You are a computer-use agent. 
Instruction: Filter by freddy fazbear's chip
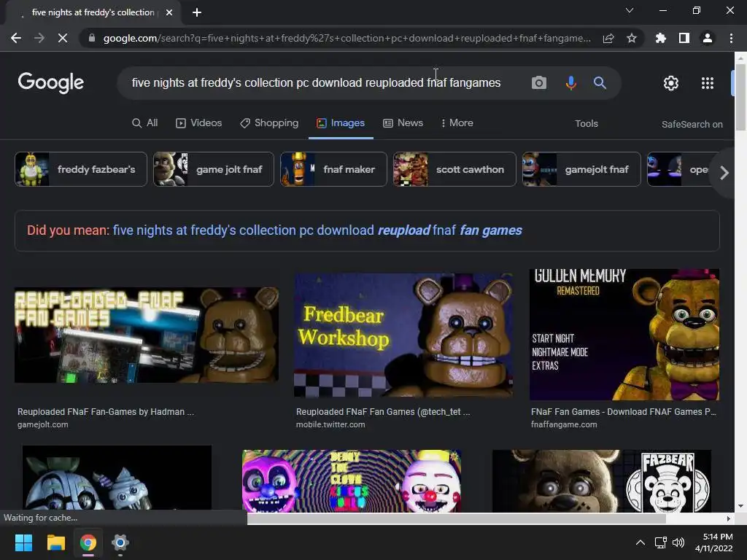81,169
